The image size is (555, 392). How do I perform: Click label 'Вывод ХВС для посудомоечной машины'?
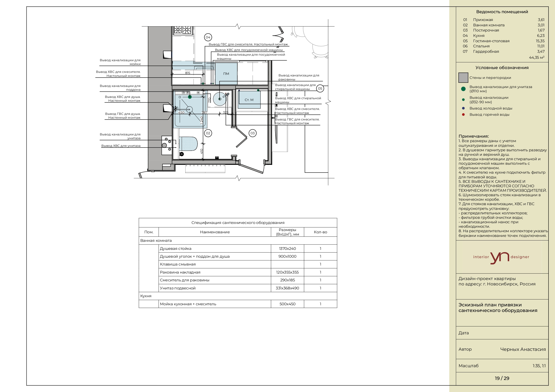[249, 50]
